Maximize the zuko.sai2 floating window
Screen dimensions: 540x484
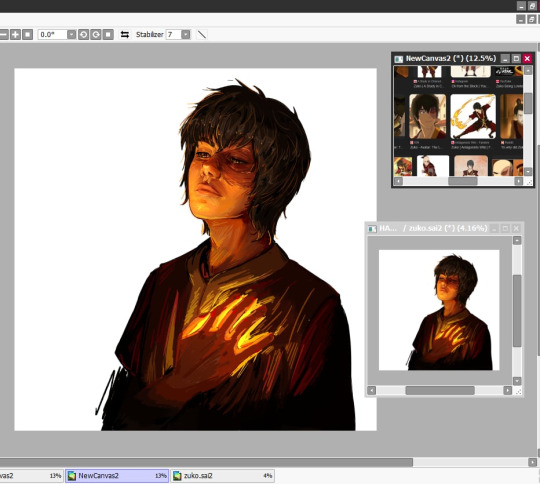point(505,228)
